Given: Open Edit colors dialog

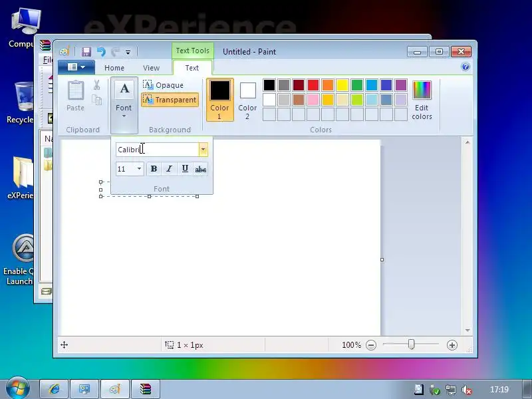Looking at the screenshot, I should [x=422, y=100].
